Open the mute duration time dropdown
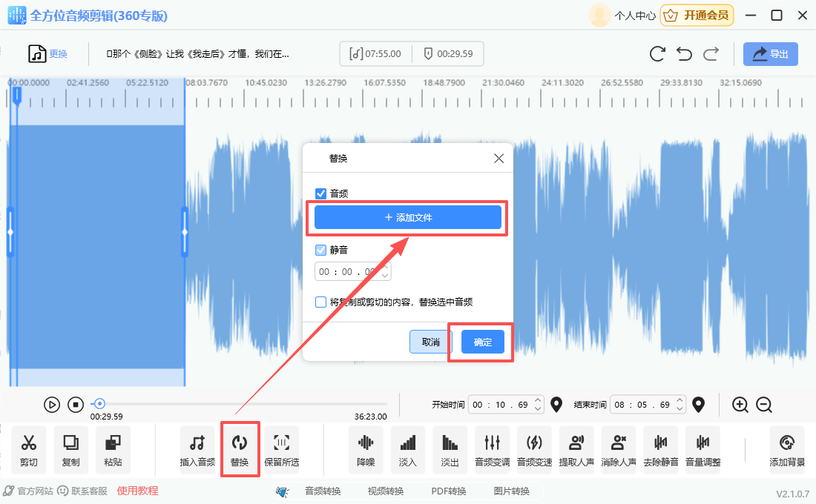816x504 pixels. coord(385,271)
